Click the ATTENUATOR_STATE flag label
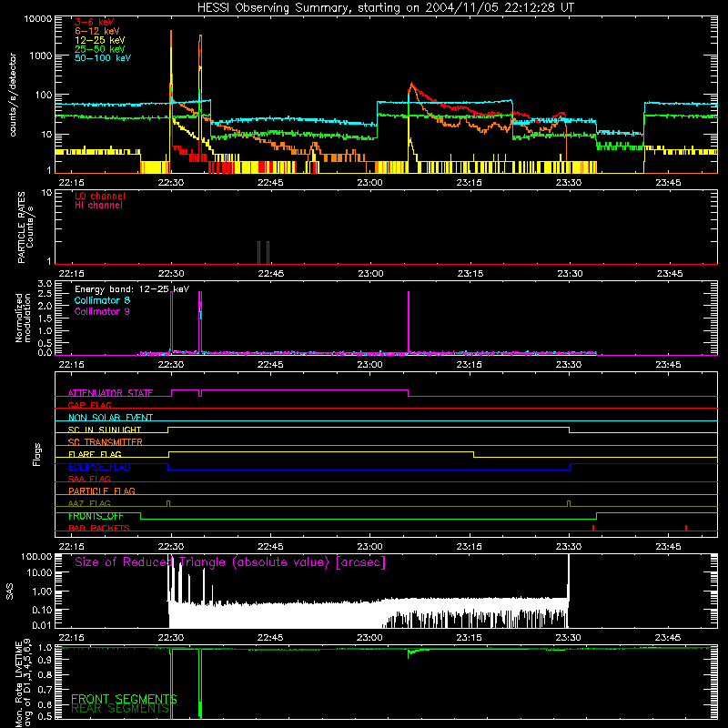The image size is (728, 728). point(110,393)
